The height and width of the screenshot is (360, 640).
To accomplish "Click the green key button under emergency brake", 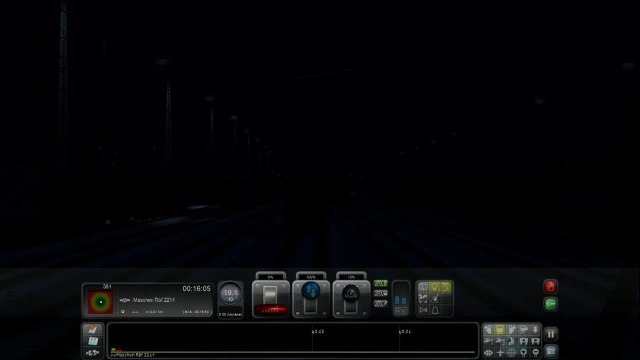I will pyautogui.click(x=550, y=304).
